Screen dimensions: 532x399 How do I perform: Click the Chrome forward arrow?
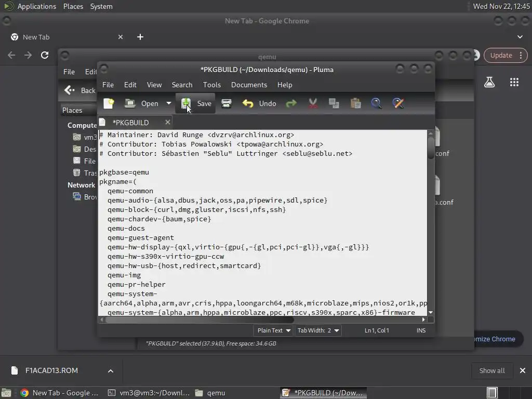point(28,55)
